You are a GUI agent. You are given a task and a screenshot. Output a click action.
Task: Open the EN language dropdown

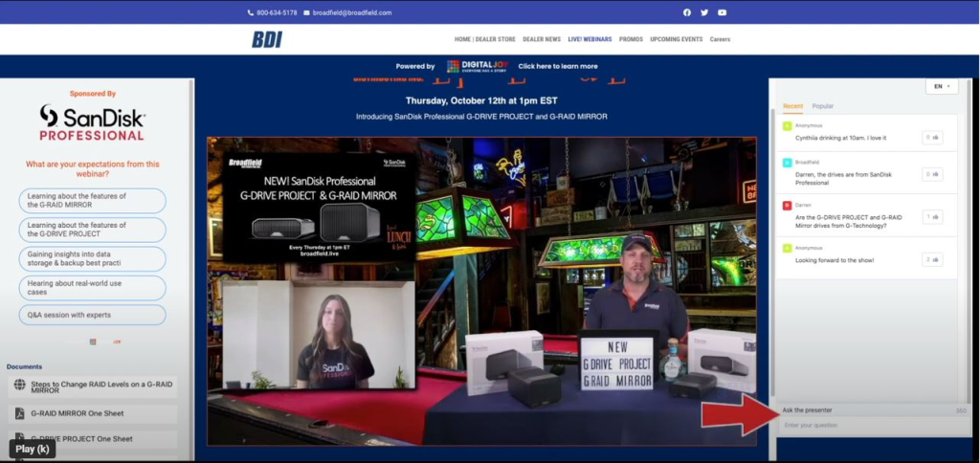click(941, 86)
